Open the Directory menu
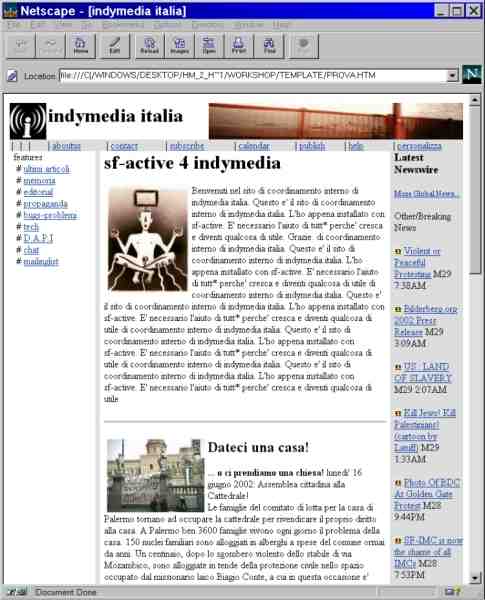This screenshot has height=600, width=485. (208, 25)
